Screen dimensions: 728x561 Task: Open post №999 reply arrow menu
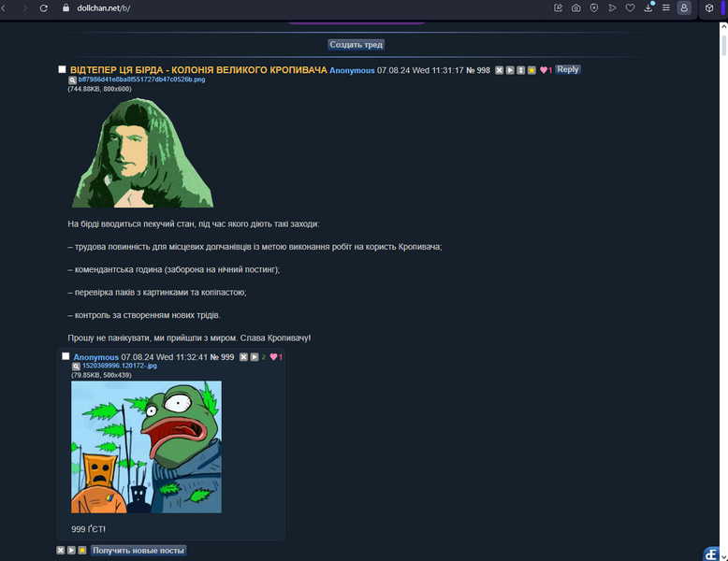point(255,357)
